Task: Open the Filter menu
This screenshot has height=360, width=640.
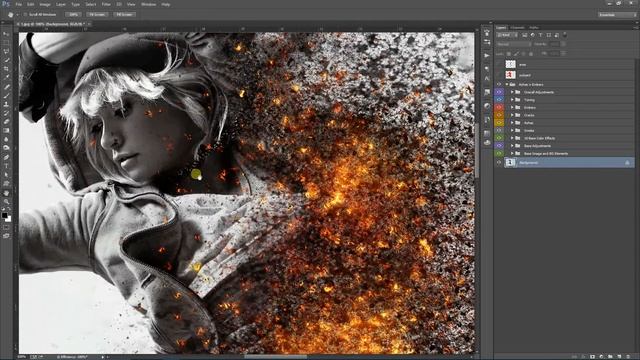Action: [x=106, y=4]
